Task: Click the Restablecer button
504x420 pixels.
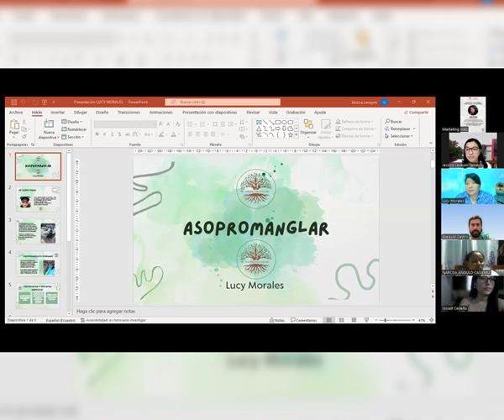Action: [x=74, y=129]
